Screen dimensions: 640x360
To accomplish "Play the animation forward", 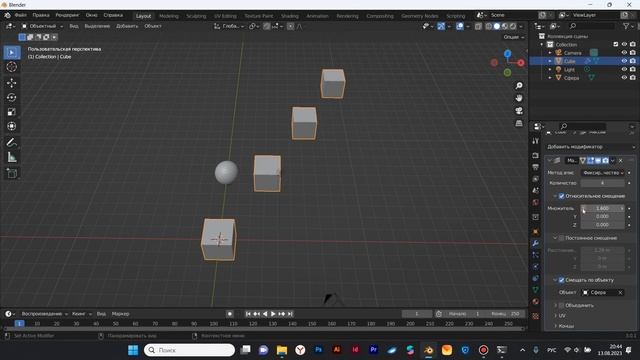I will 273,314.
